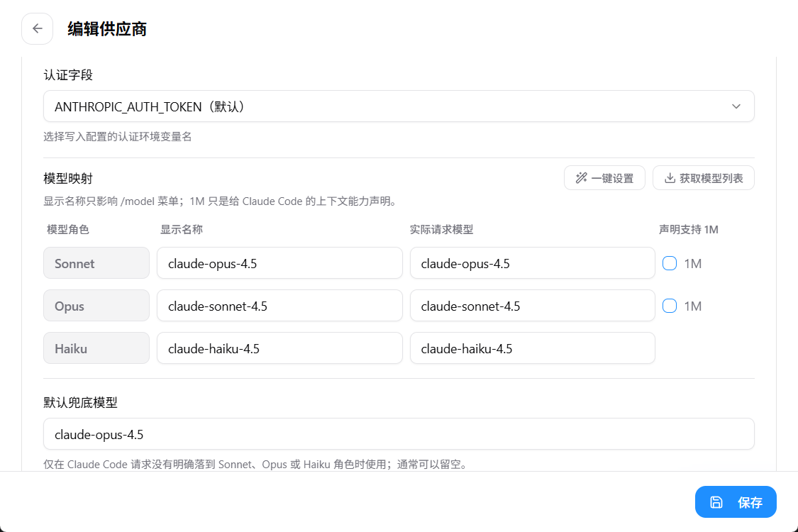This screenshot has height=532, width=798.
Task: Click the Haiku actual request model field
Action: 532,348
